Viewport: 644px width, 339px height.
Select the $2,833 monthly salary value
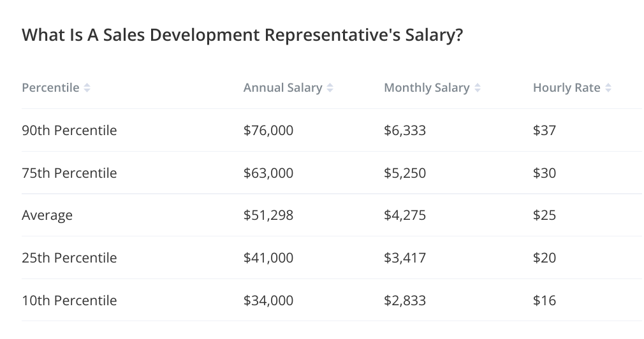(405, 301)
